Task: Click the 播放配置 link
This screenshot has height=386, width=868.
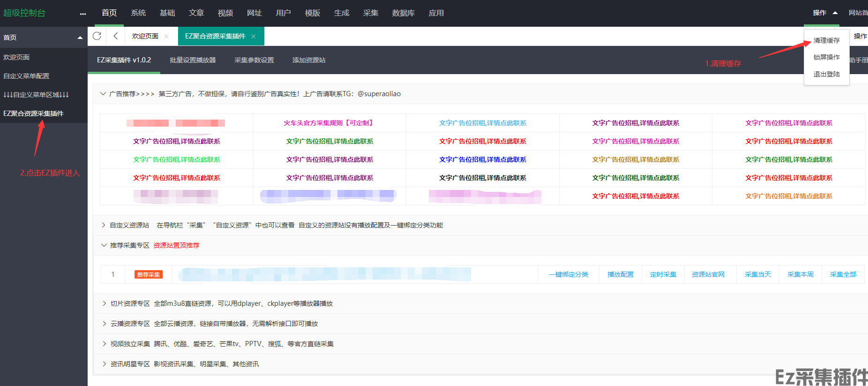Action: click(621, 274)
